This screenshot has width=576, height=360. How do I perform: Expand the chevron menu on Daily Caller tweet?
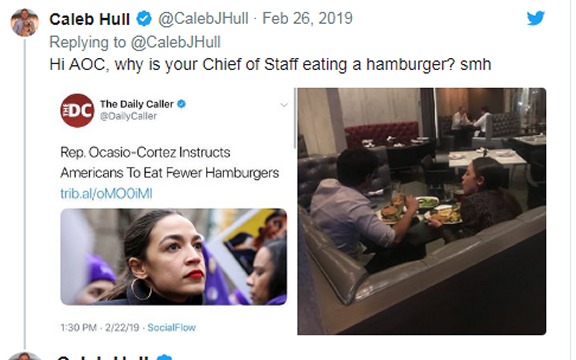tap(284, 105)
